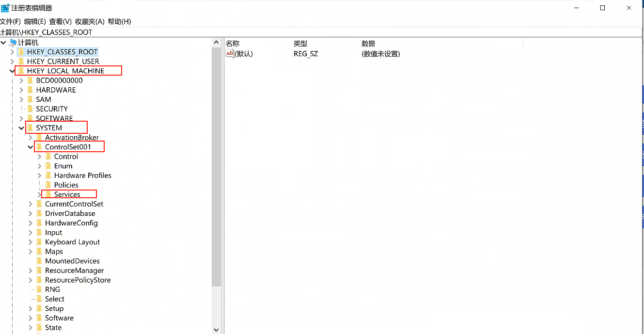Open the 帮助(H) menu

pyautogui.click(x=119, y=21)
